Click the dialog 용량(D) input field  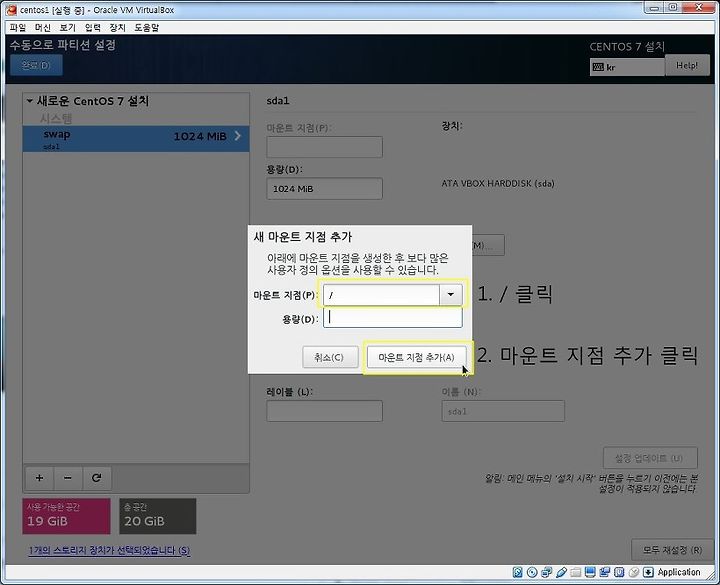tap(393, 317)
